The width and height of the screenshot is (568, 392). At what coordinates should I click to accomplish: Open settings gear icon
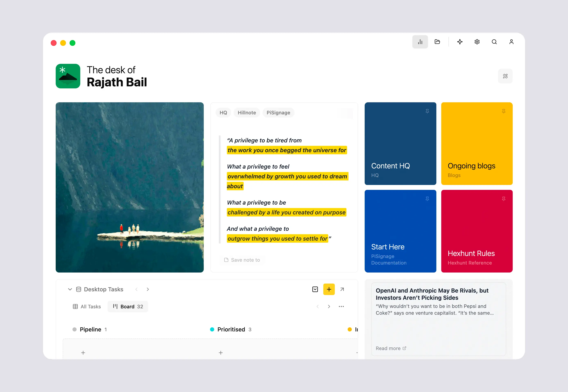pos(477,42)
